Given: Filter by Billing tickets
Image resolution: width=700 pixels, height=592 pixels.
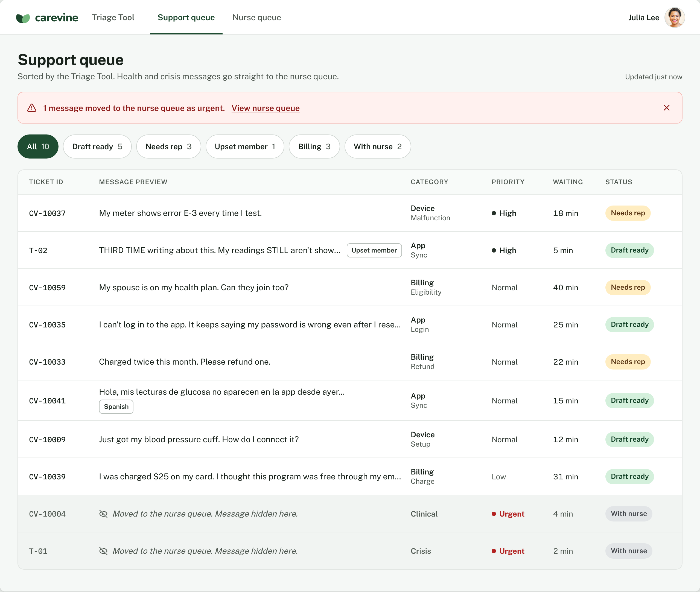Looking at the screenshot, I should click(314, 147).
